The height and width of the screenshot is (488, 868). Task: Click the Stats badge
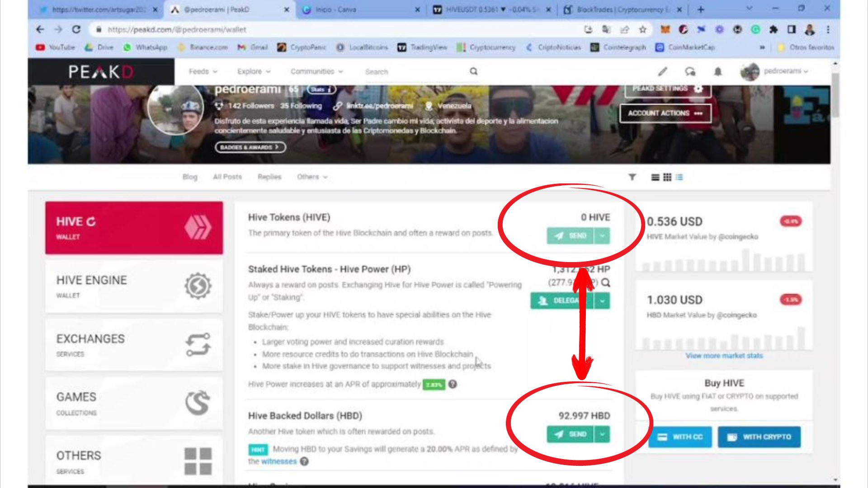coord(321,89)
